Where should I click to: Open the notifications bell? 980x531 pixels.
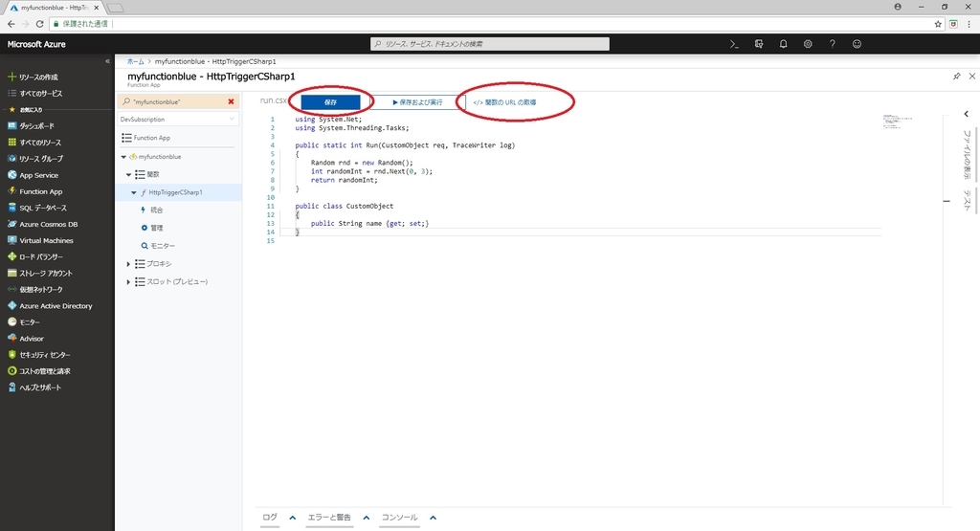coord(783,44)
